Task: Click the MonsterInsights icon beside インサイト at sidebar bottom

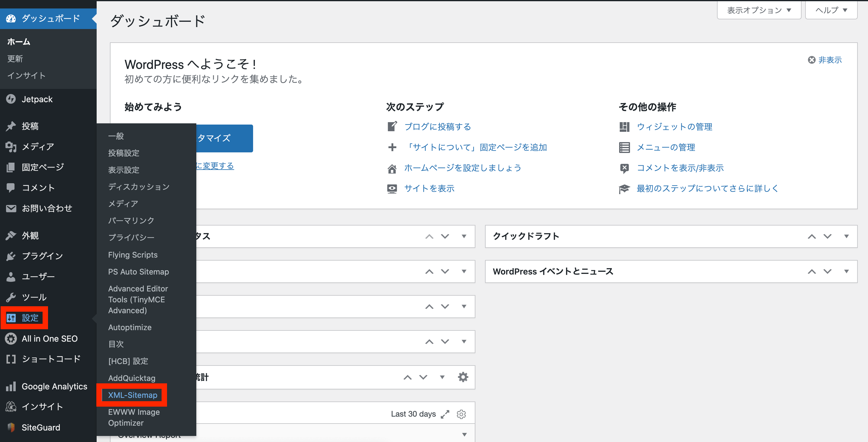Action: coord(11,407)
